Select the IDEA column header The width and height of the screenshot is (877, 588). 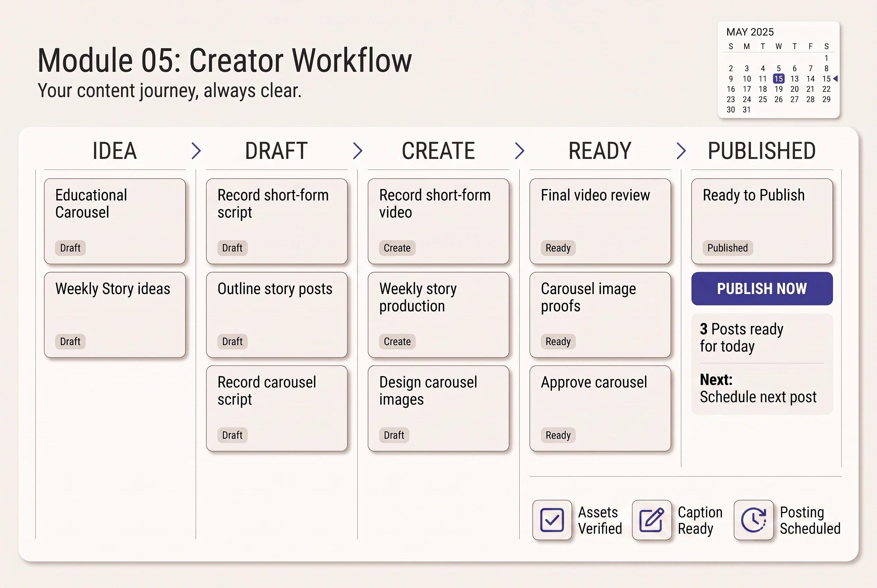[115, 151]
